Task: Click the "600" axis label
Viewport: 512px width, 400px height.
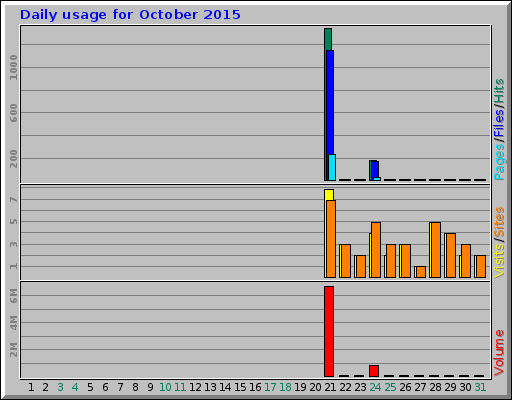Action: point(13,113)
